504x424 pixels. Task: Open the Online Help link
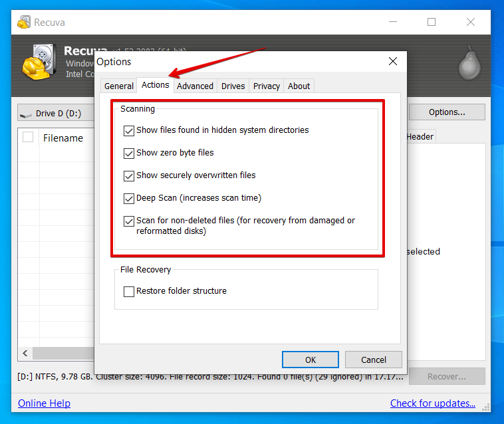(x=44, y=403)
